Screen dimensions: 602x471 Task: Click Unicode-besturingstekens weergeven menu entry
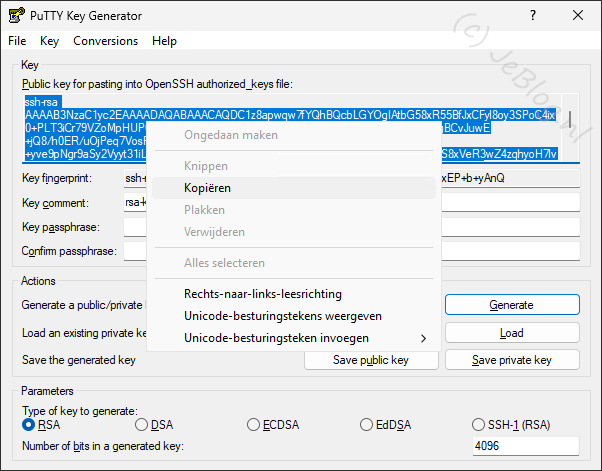[x=282, y=316]
